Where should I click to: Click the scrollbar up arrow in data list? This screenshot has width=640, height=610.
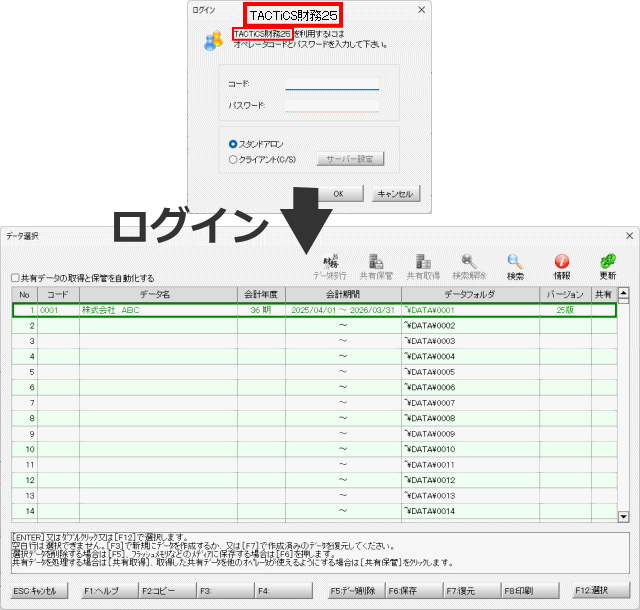tap(623, 293)
